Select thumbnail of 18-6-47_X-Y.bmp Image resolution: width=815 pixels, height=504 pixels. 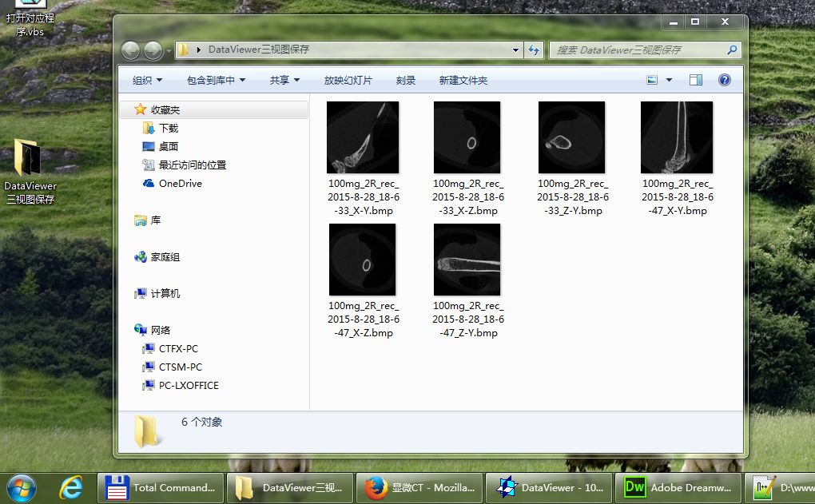(x=677, y=137)
